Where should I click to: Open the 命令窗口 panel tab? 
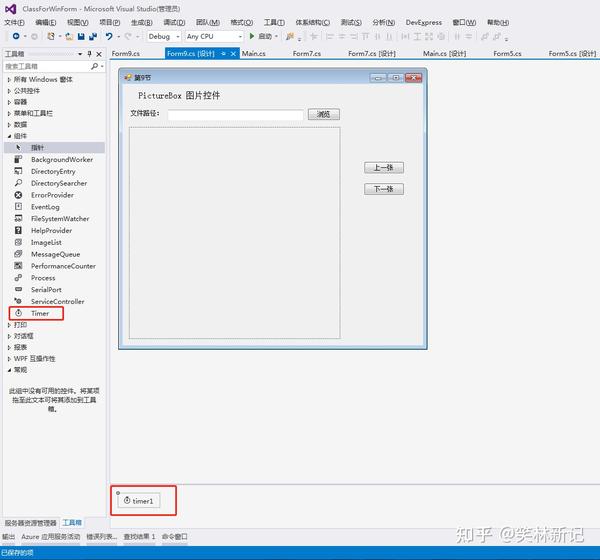click(x=174, y=537)
